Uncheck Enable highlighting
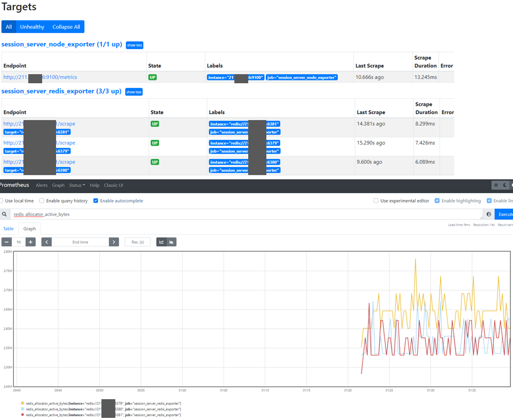 [x=437, y=201]
